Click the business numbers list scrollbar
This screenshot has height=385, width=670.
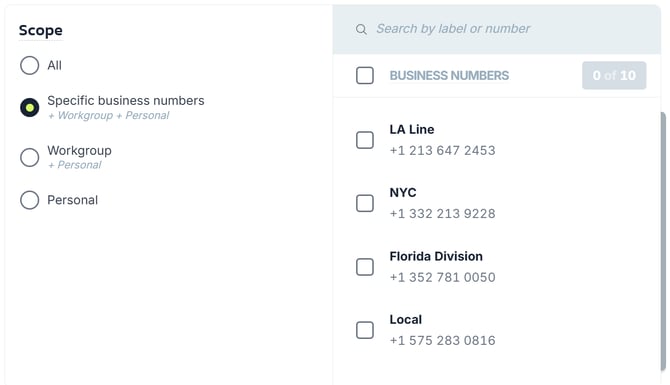(663, 241)
